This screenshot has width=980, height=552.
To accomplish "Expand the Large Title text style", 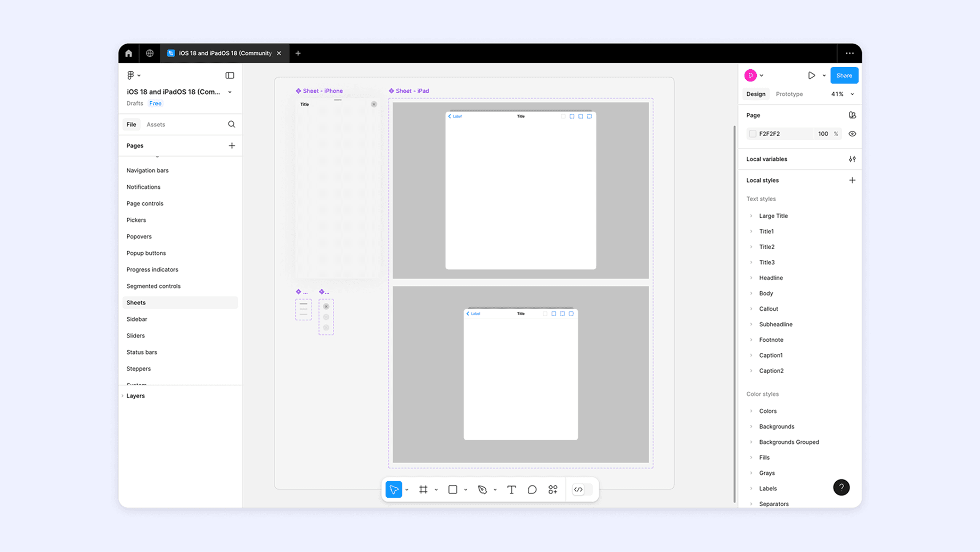I will click(x=751, y=216).
